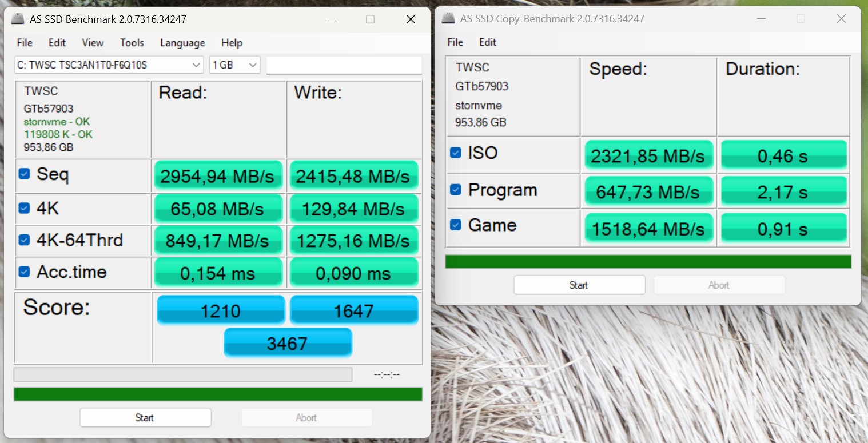Click the Program duration 2,17 s
Screen dimensions: 868x443
[x=783, y=191]
